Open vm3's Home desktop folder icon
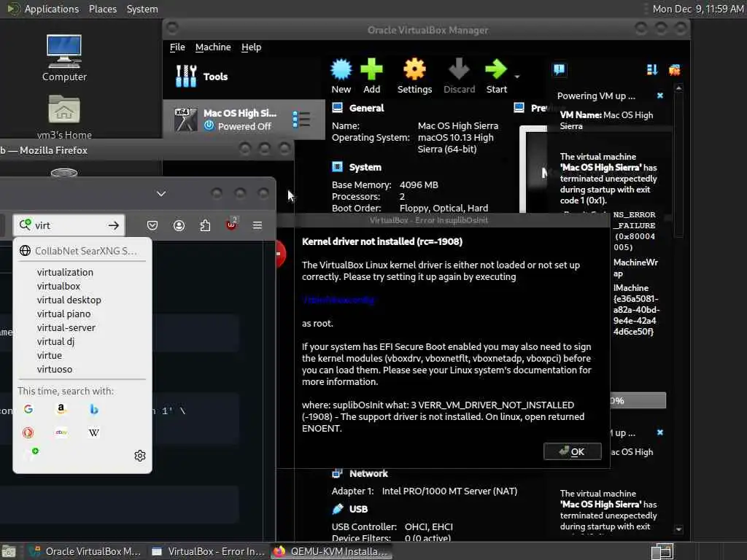Viewport: 747px width, 560px height. tap(64, 117)
